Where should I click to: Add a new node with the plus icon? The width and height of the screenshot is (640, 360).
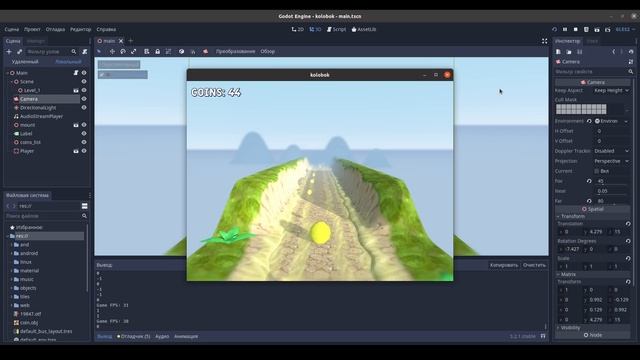click(x=9, y=52)
